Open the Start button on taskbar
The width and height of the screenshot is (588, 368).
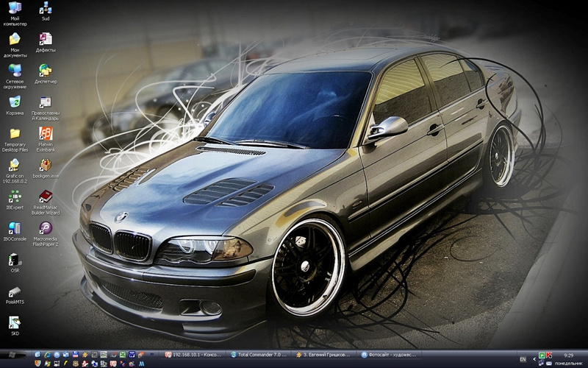(x=12, y=355)
